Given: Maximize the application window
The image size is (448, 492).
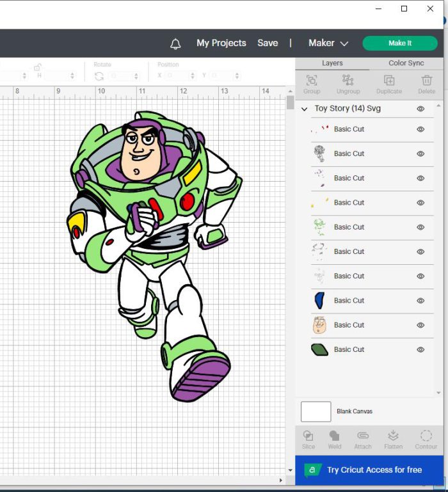Looking at the screenshot, I should pyautogui.click(x=404, y=9).
